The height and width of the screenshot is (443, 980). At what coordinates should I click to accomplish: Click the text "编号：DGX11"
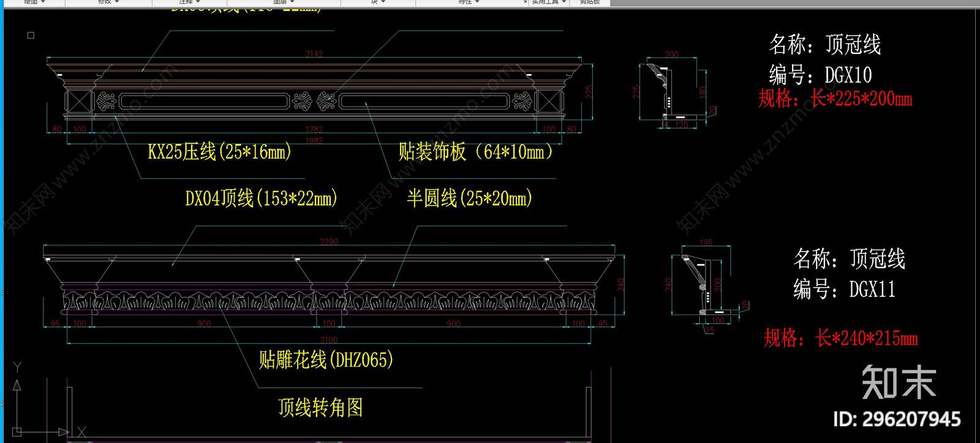pos(845,289)
